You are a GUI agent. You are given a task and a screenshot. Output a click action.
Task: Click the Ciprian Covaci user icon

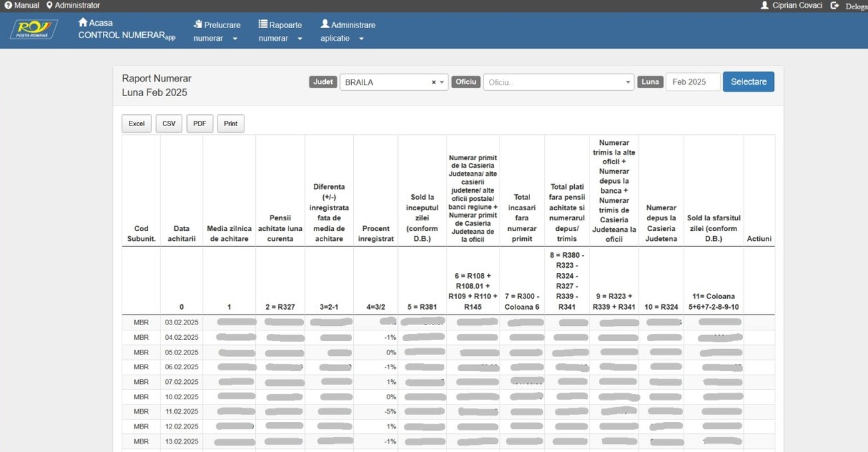[x=765, y=5]
